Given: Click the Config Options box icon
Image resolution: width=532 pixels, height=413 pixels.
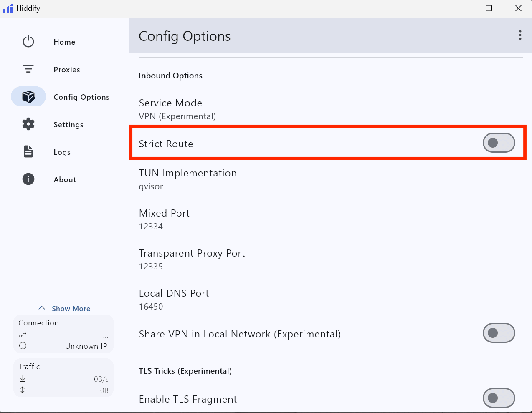Looking at the screenshot, I should 28,97.
